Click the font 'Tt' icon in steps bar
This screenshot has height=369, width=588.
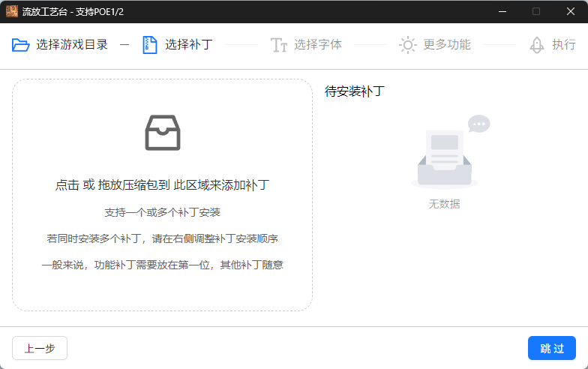tap(279, 45)
